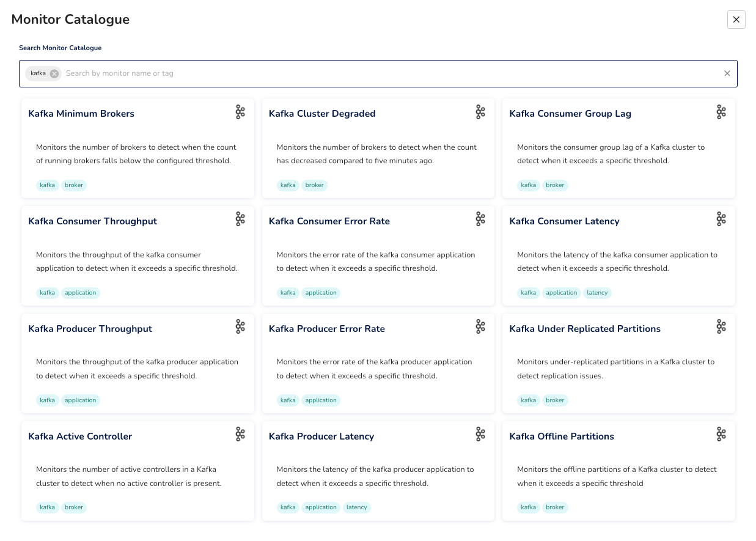
Task: Click the broker tag on Kafka Cluster Degraded
Action: click(314, 185)
